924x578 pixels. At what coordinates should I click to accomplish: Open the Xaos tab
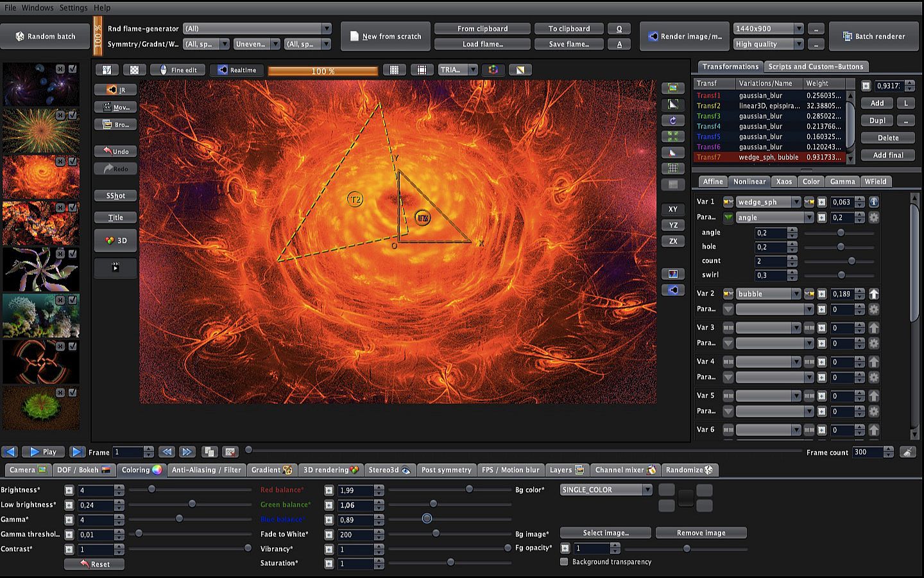click(783, 182)
